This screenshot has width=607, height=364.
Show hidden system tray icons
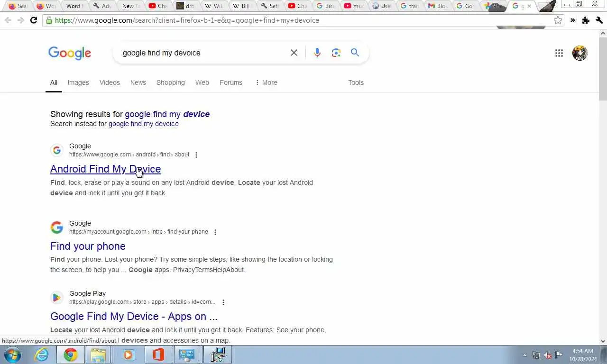tap(524, 355)
